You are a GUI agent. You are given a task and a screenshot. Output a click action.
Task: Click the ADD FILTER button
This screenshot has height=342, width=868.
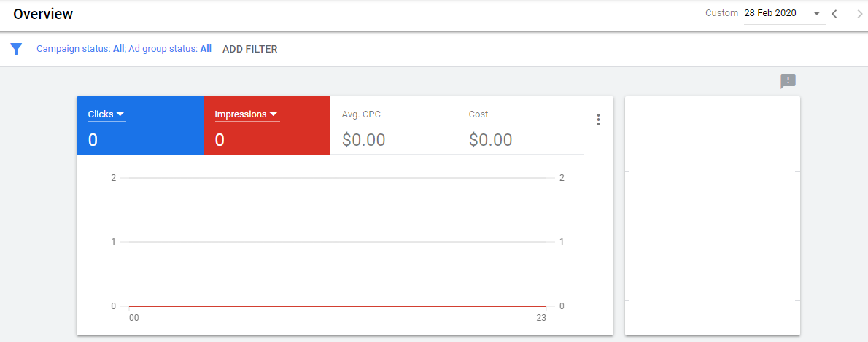tap(249, 49)
